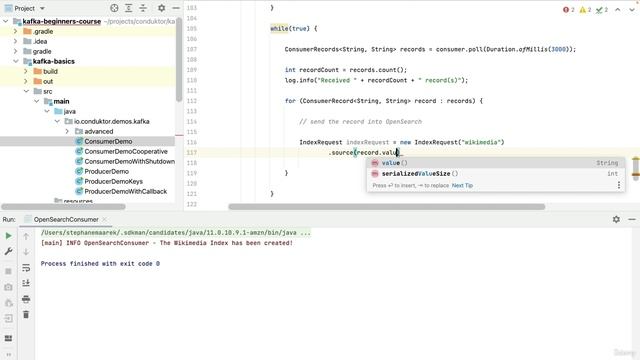Viewport: 640px width, 360px height.
Task: Click the java executable path link
Action: click(176, 233)
